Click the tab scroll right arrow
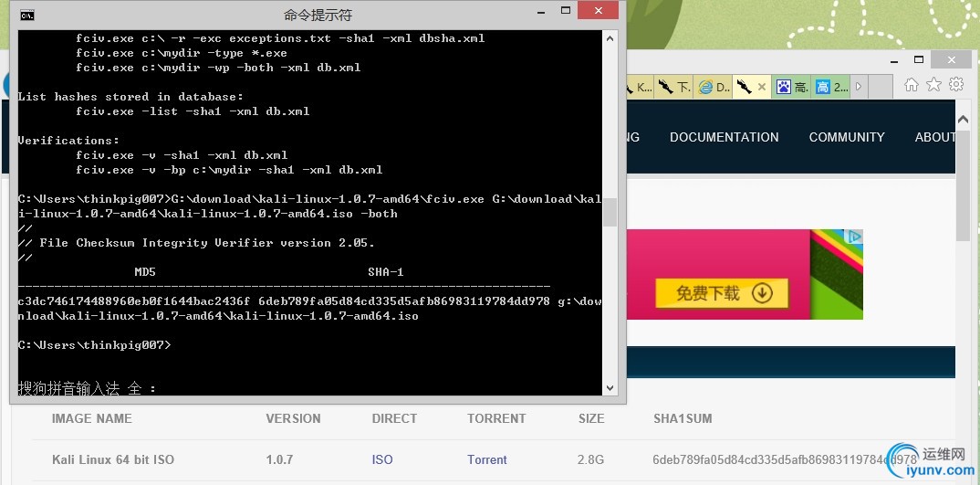This screenshot has width=980, height=485. coord(858,87)
